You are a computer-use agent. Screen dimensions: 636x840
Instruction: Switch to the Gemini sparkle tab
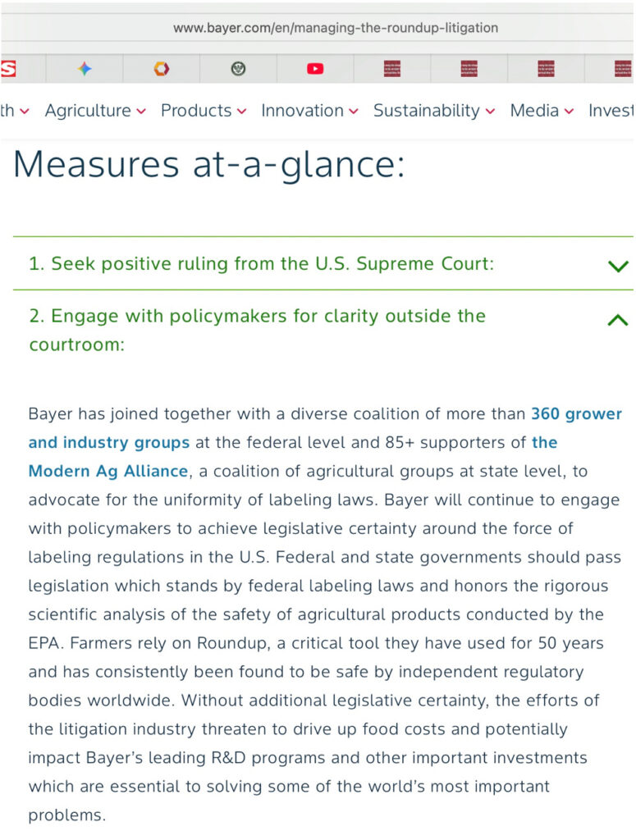[x=85, y=69]
